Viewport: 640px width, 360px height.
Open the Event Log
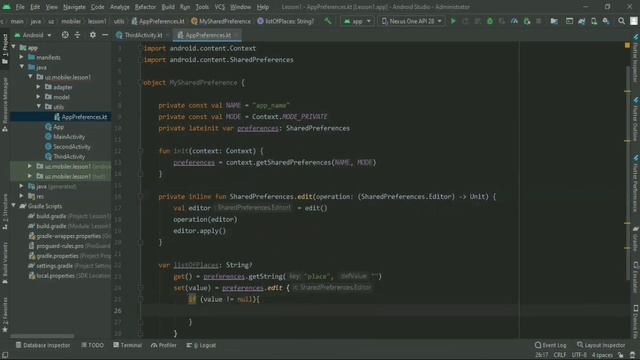550,345
